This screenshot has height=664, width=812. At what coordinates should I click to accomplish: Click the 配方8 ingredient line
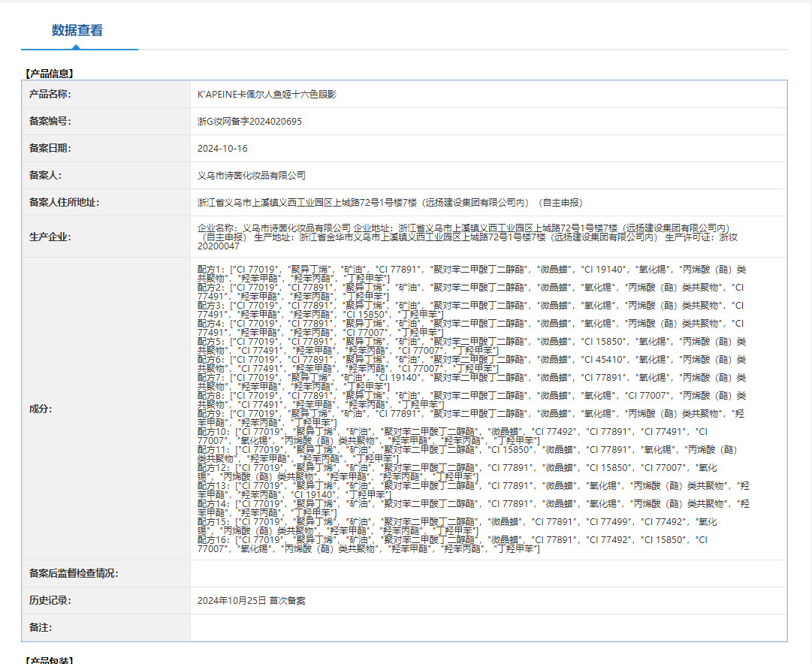[471, 400]
